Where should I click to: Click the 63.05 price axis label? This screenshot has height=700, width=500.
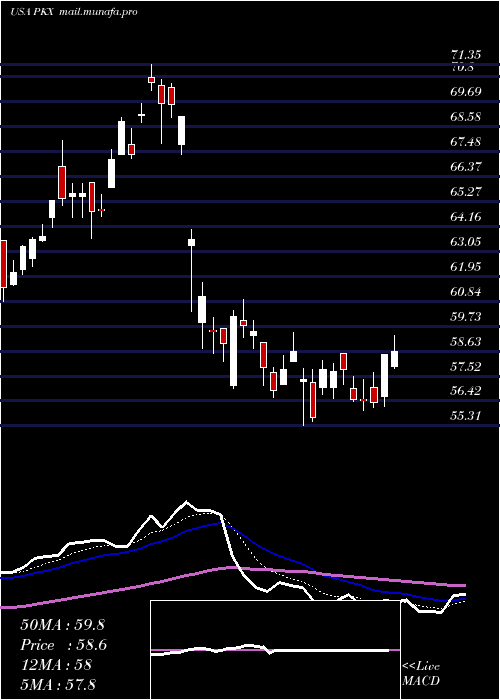(x=466, y=242)
